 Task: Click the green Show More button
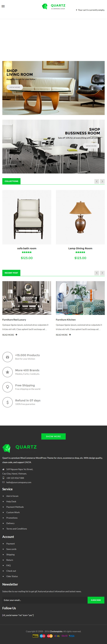click(x=53, y=436)
